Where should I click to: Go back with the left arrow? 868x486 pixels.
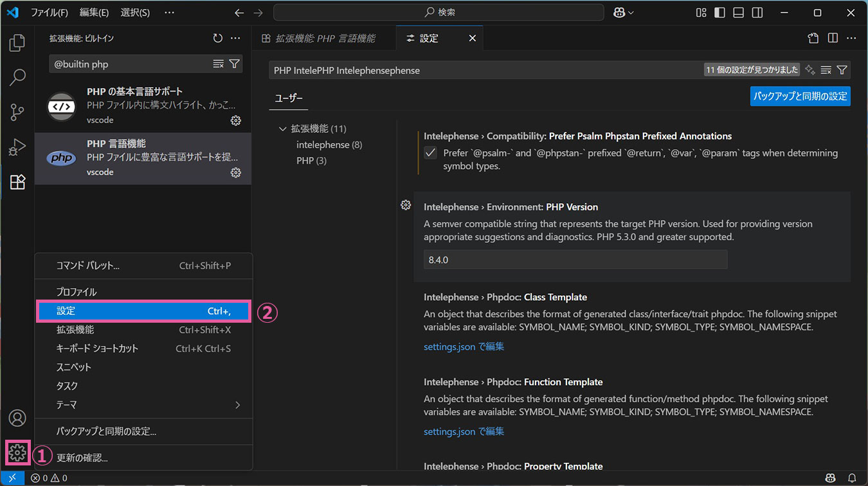pos(239,13)
